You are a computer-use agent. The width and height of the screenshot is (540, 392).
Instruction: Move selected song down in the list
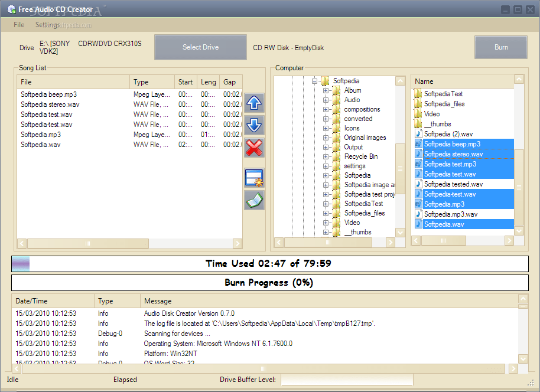point(254,125)
